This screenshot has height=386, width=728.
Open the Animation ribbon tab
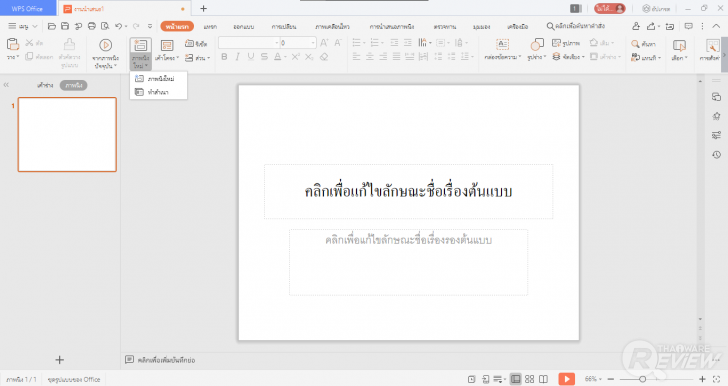tap(332, 27)
